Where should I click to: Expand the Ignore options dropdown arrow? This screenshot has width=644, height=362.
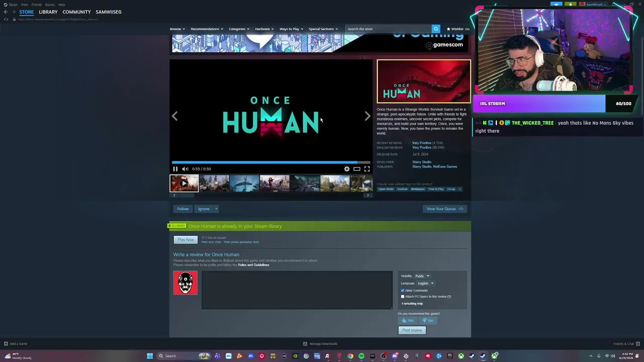point(216,209)
